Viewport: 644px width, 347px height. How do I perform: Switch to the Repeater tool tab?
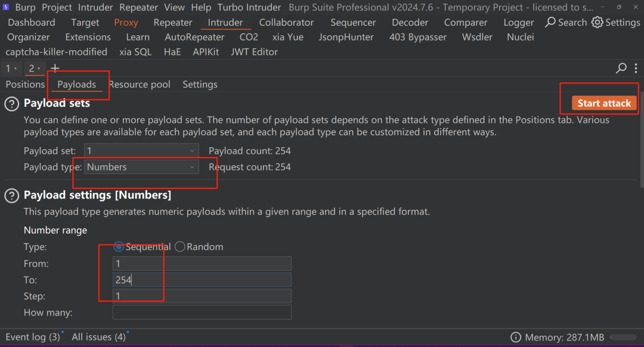(172, 23)
